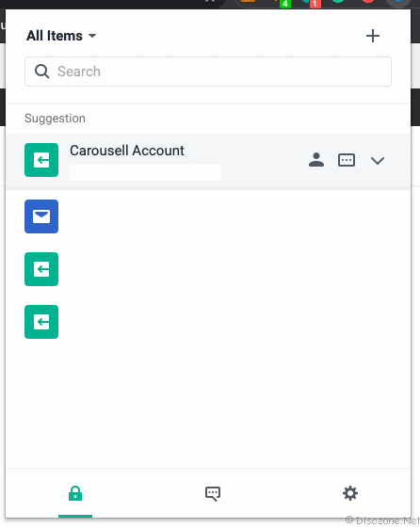Screen dimensions: 420x528
Task: Open the first green login item under the envelope
Action: pyautogui.click(x=41, y=269)
